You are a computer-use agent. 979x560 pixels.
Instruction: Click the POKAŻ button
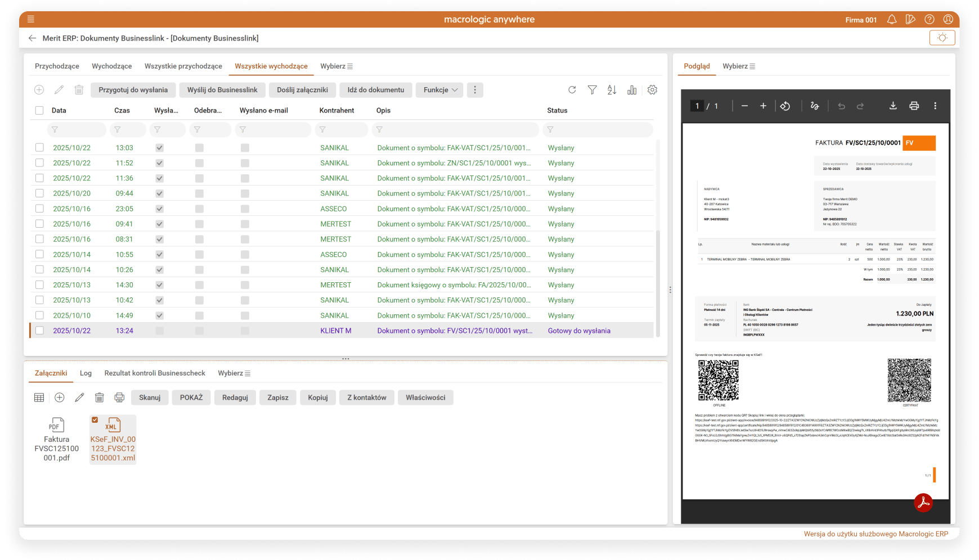(191, 398)
